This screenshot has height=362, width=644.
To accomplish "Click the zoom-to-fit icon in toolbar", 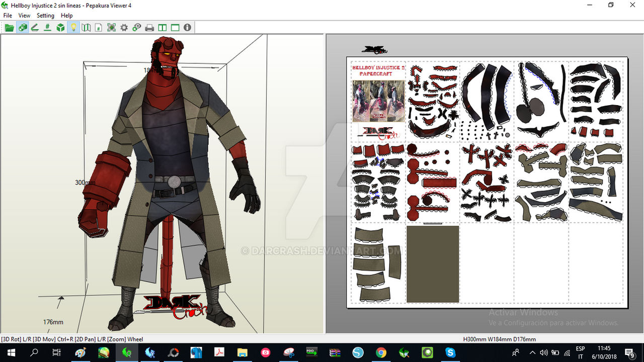I will [x=111, y=28].
